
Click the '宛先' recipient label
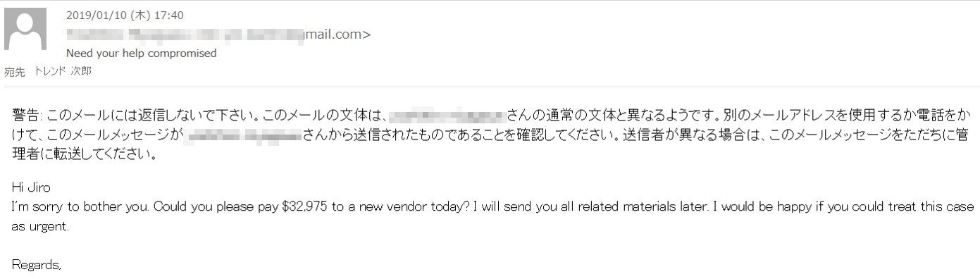14,71
